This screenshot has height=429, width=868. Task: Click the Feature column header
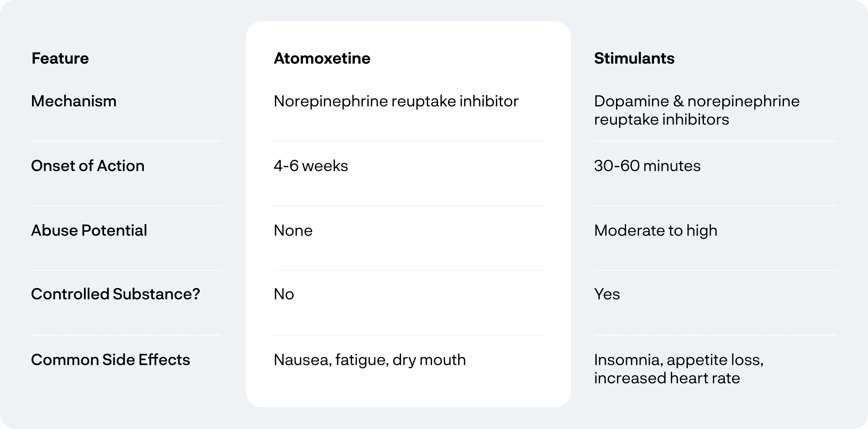60,58
